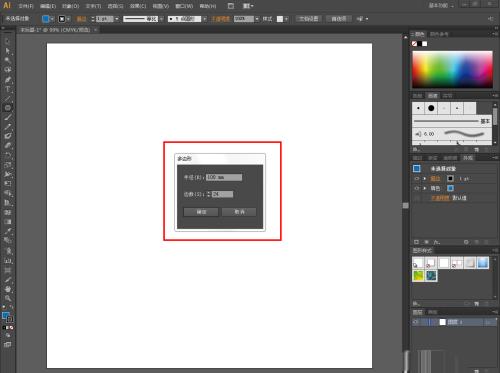500x373 pixels.
Task: Open the 对象(O) menu
Action: pyautogui.click(x=71, y=6)
